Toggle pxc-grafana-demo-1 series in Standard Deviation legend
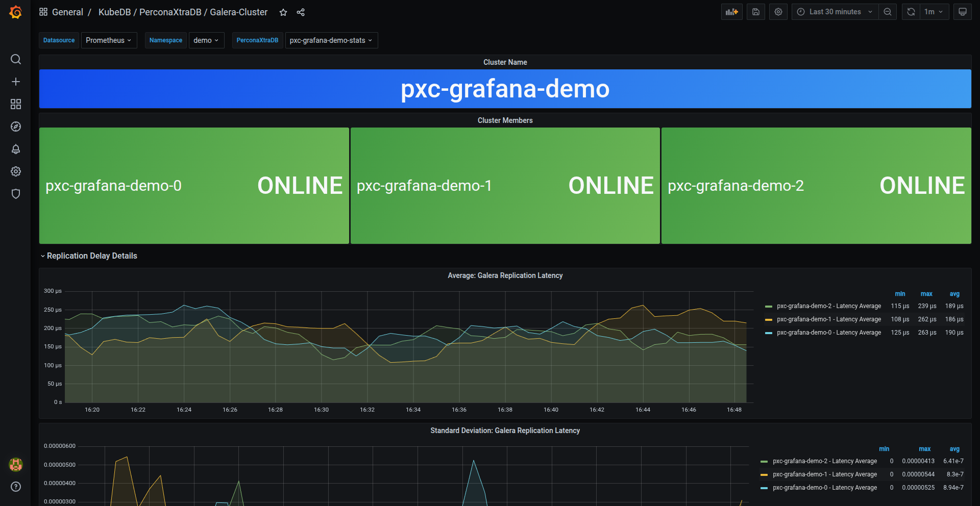The height and width of the screenshot is (506, 980). pyautogui.click(x=825, y=474)
